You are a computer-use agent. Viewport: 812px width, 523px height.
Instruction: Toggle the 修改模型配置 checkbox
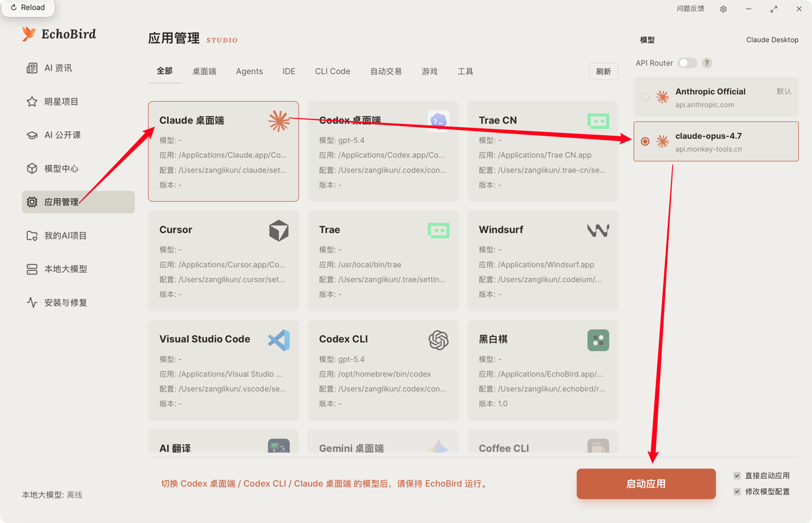pos(737,491)
